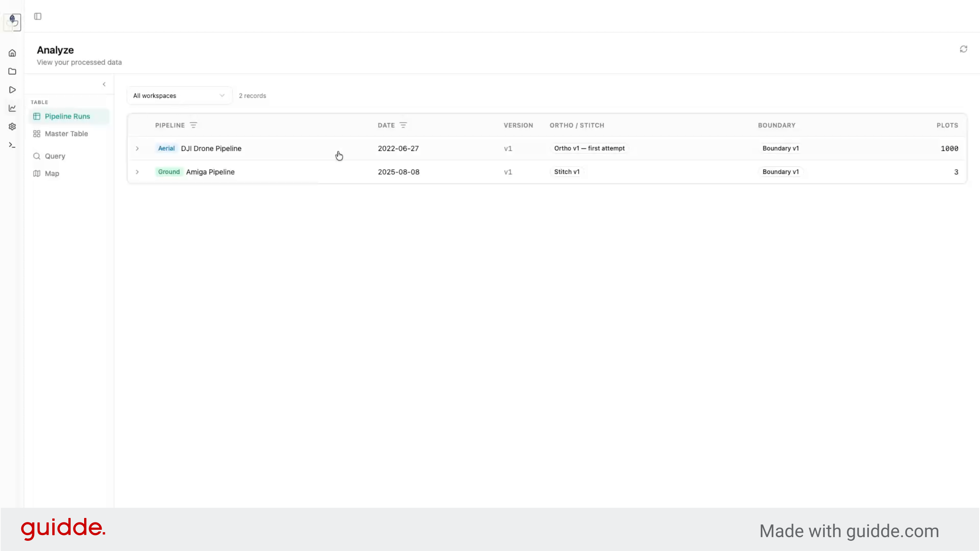The width and height of the screenshot is (980, 551).
Task: Click the v1 version in Amiga row
Action: [508, 172]
